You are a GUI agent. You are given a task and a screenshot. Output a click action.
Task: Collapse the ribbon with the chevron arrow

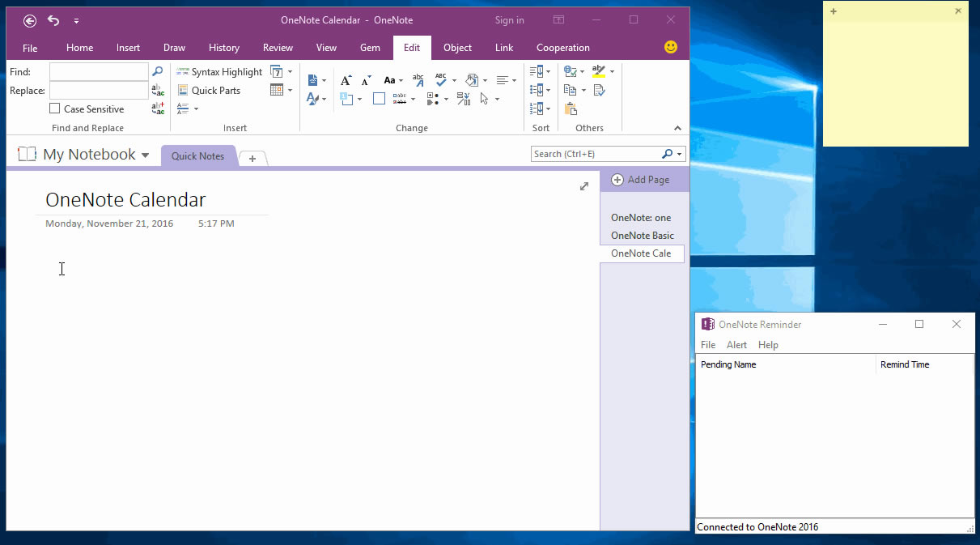(x=678, y=127)
